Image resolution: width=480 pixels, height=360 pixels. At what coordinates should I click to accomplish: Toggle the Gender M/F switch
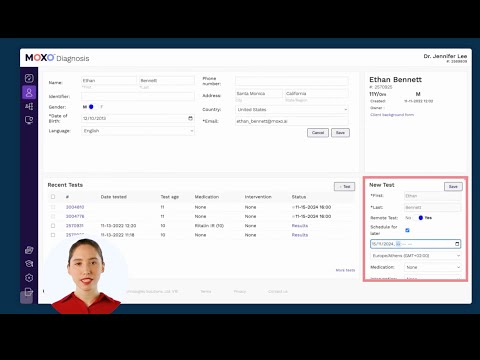pos(93,107)
